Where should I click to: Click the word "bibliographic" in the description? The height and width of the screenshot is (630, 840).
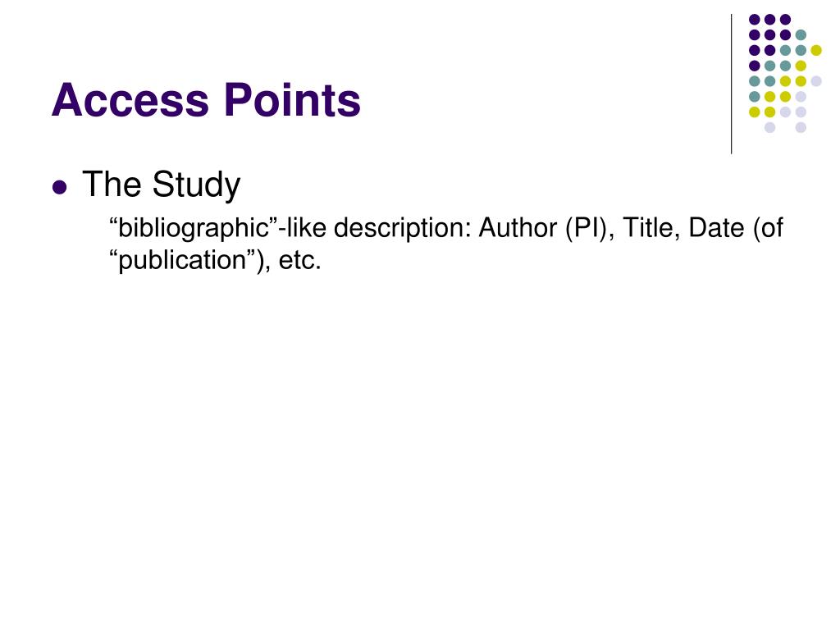(193, 228)
